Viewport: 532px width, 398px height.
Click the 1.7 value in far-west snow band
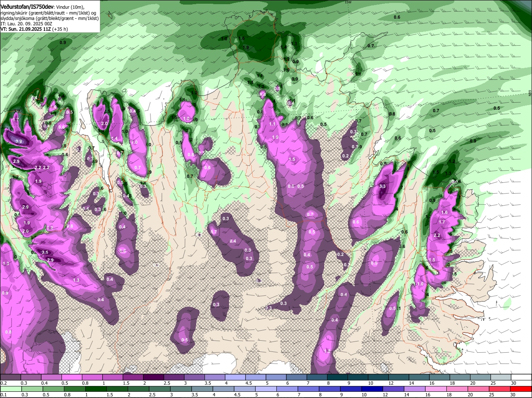click(x=16, y=120)
